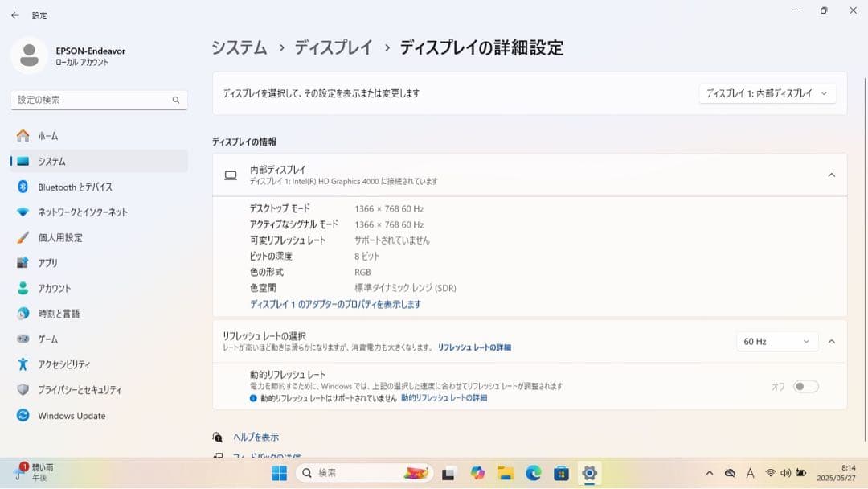Image resolution: width=868 pixels, height=489 pixels.
Task: Open the 60 Hz refresh rate dropdown
Action: click(x=776, y=341)
